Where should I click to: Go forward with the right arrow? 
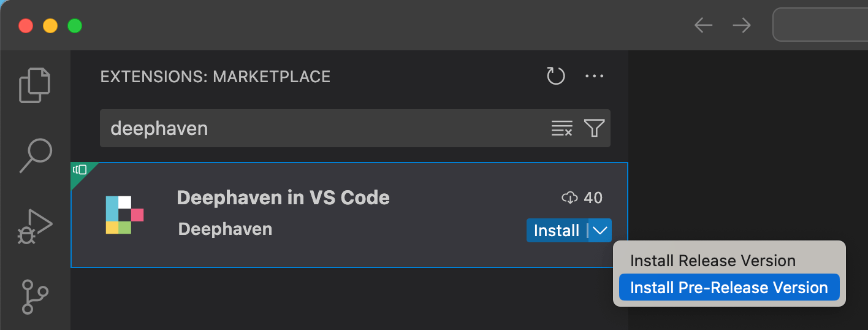[742, 25]
